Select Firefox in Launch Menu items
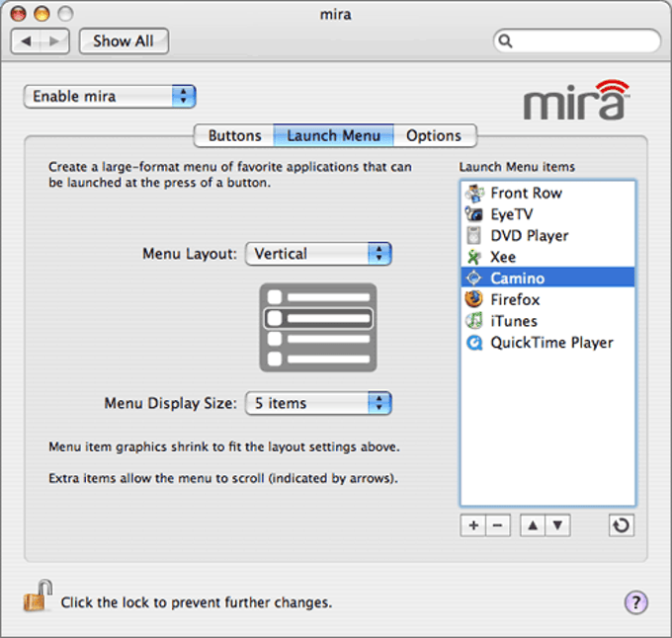 click(x=547, y=299)
